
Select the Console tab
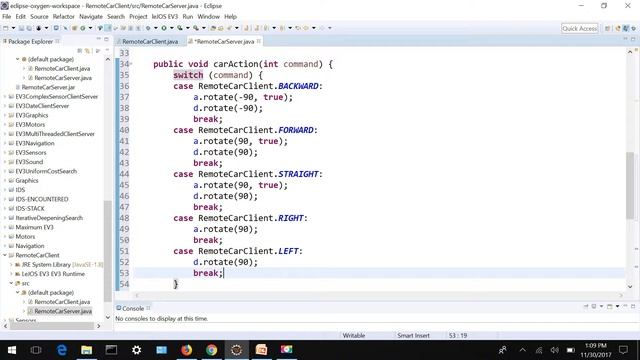133,308
